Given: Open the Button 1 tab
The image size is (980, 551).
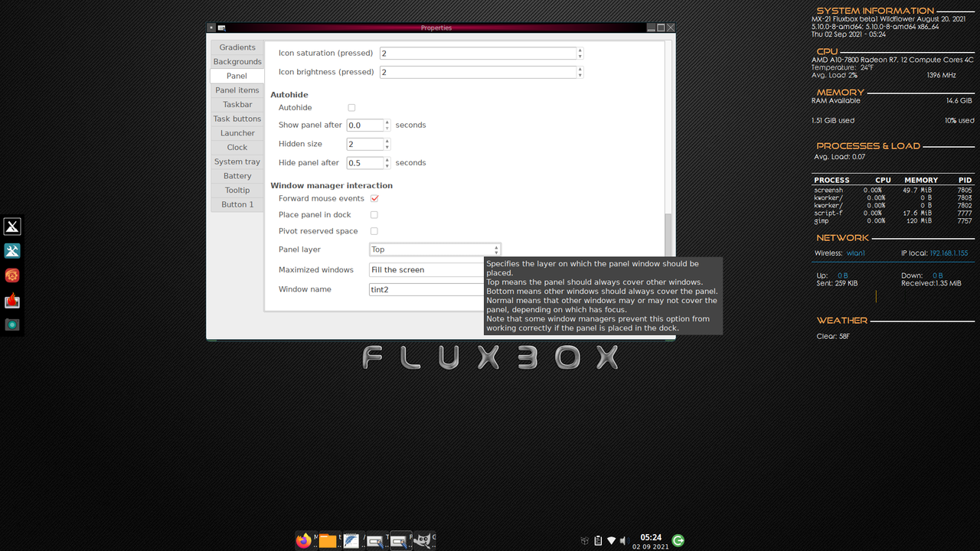Looking at the screenshot, I should coord(237,204).
